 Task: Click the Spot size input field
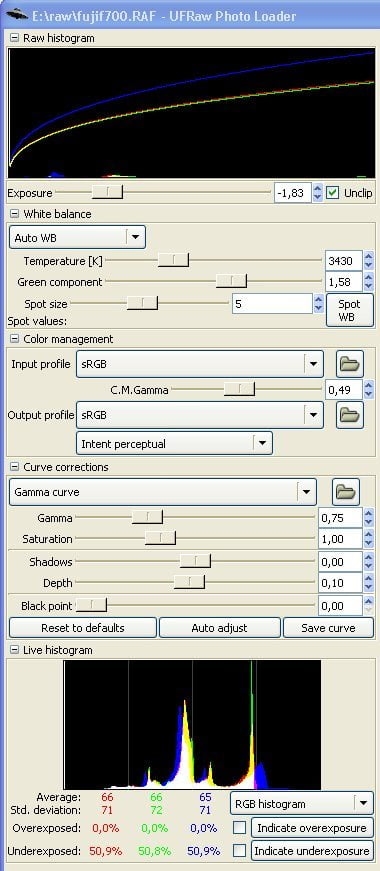tap(272, 304)
